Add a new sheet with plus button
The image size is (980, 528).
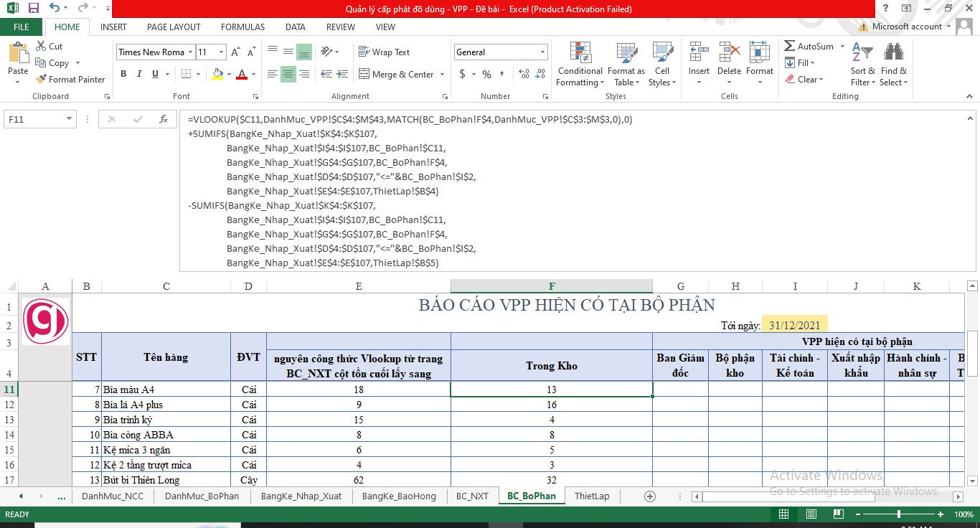pos(650,496)
